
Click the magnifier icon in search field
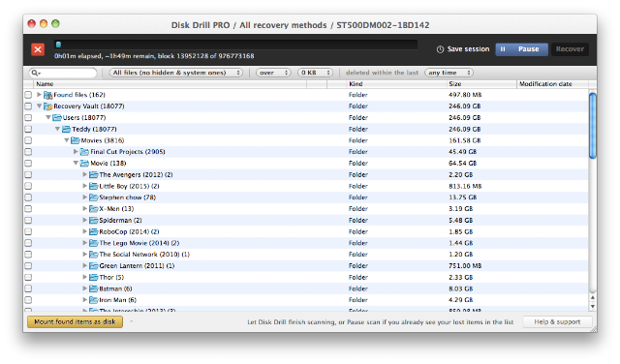click(x=36, y=73)
